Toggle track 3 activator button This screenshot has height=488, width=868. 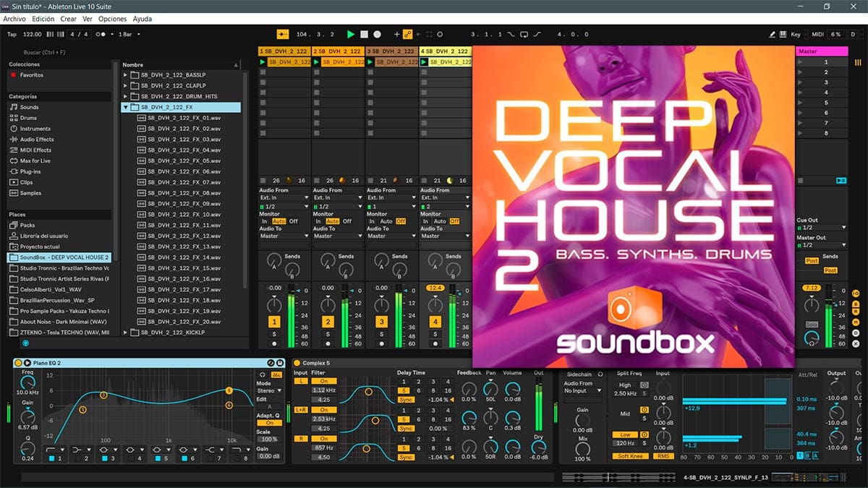[x=381, y=322]
